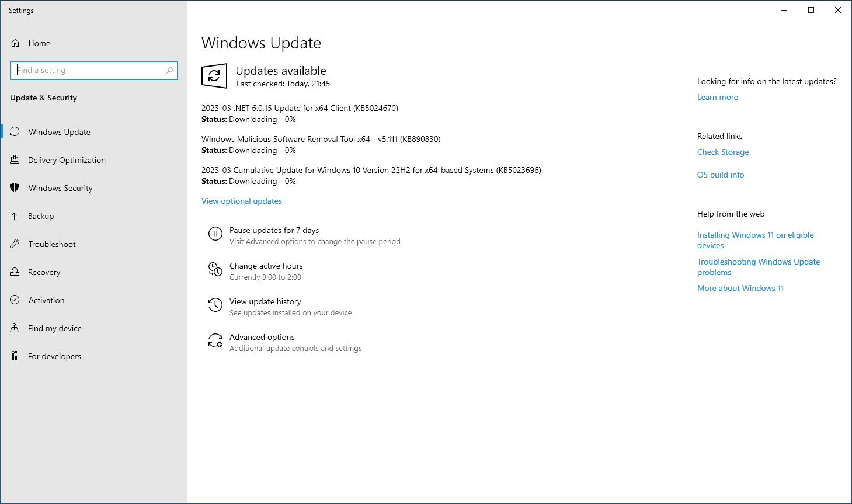This screenshot has width=852, height=504.
Task: Click the Troubleshoot wrench icon
Action: point(15,244)
